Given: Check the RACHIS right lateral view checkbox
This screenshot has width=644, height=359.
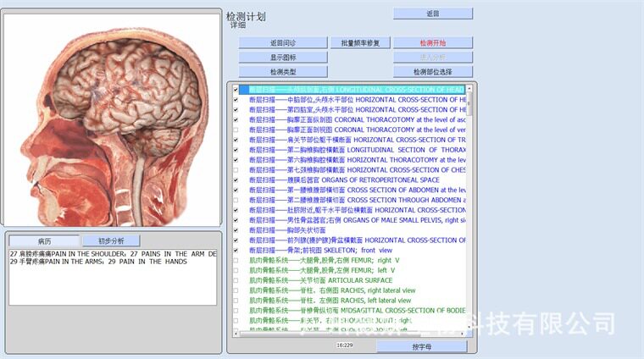Looking at the screenshot, I should coord(236,290).
